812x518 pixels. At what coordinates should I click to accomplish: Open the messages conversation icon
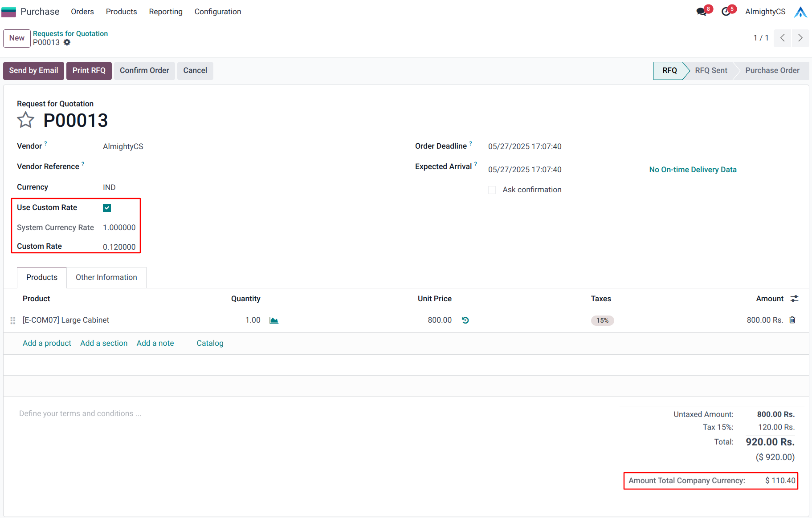(x=702, y=12)
